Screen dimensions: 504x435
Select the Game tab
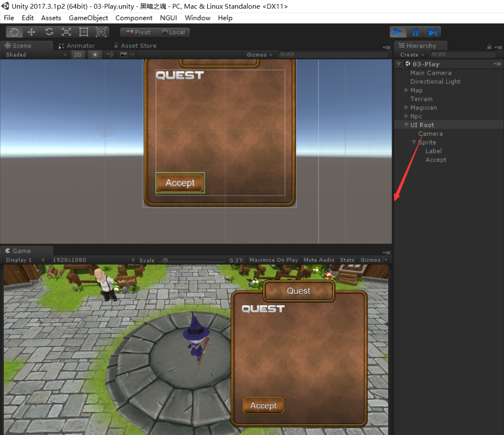click(x=27, y=250)
